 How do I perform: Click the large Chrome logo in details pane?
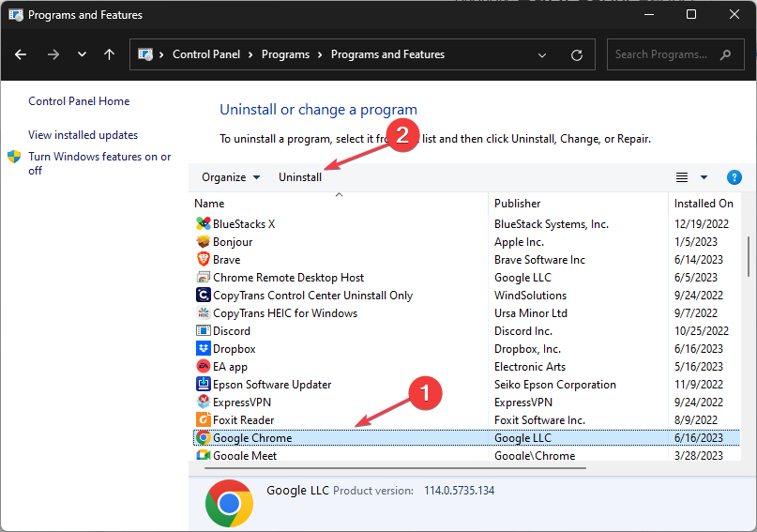click(x=229, y=504)
